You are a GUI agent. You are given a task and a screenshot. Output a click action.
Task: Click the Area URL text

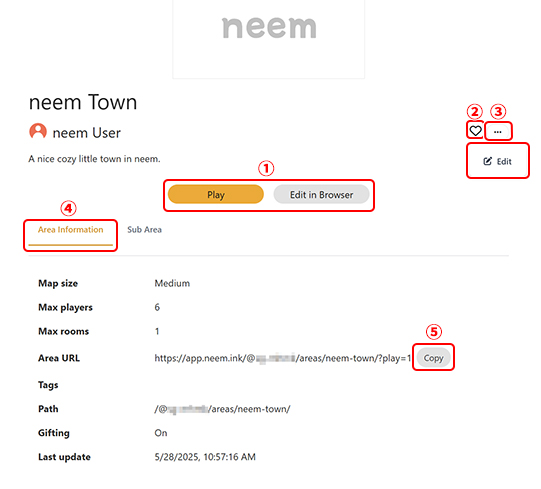(283, 358)
